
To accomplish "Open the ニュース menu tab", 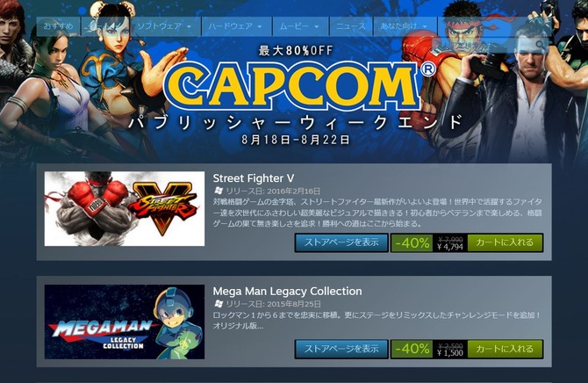I will 351,26.
